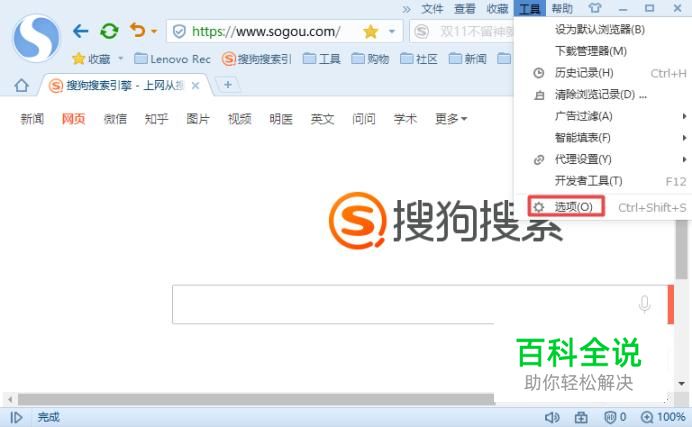
Task: Click the 知乎 search category link
Action: [x=156, y=119]
